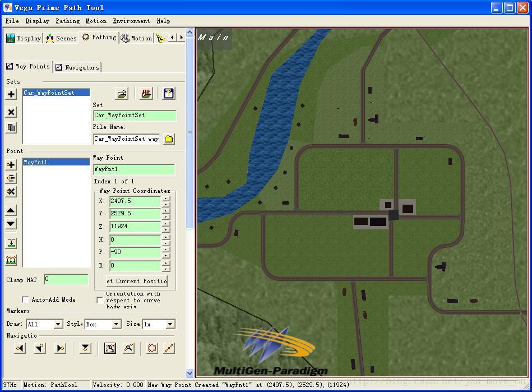The image size is (532, 392).
Task: Select WayPnt1 in Point list
Action: [56, 162]
